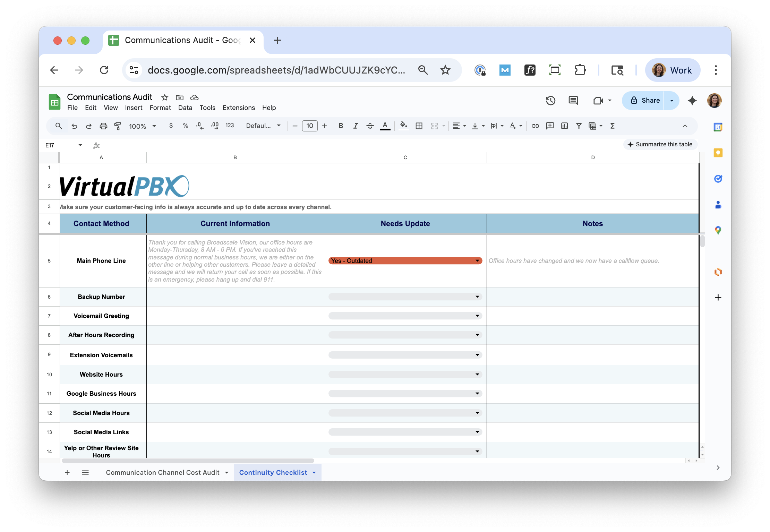Viewport: 770px width, 532px height.
Task: Click the create a filter icon
Action: click(579, 126)
